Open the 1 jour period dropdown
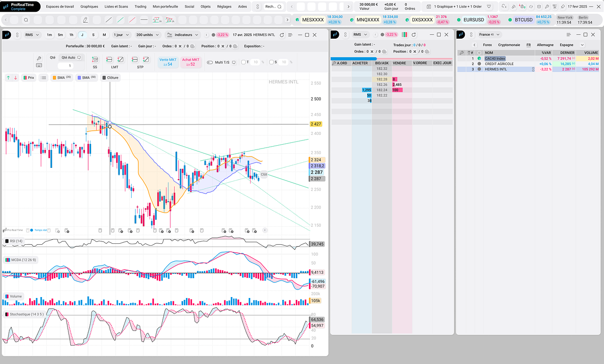This screenshot has width=604, height=364. pyautogui.click(x=121, y=35)
